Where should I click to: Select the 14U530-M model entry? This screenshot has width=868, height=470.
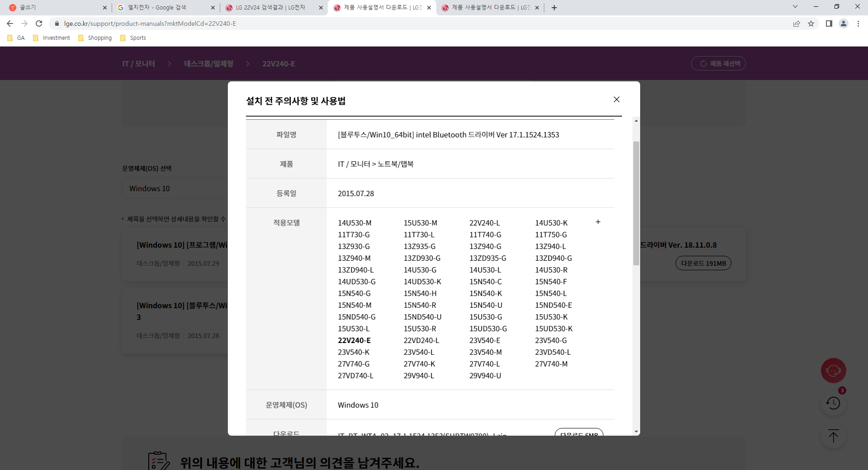(x=354, y=223)
